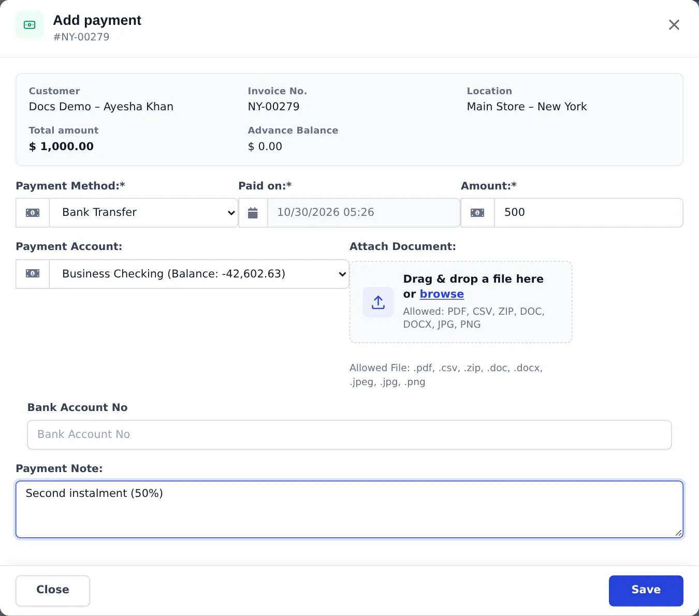
Task: Click the Advance Balance value $ 0.00
Action: pos(265,146)
